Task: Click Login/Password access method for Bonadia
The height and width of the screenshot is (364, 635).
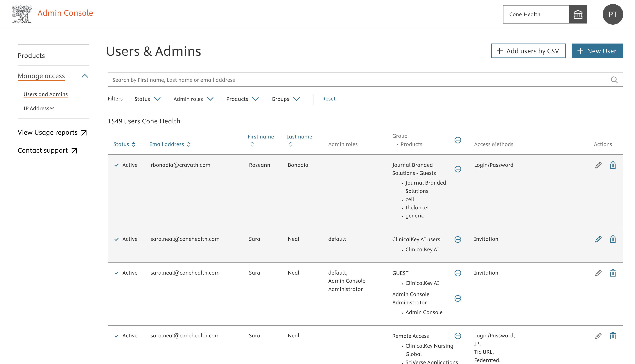Action: [494, 165]
